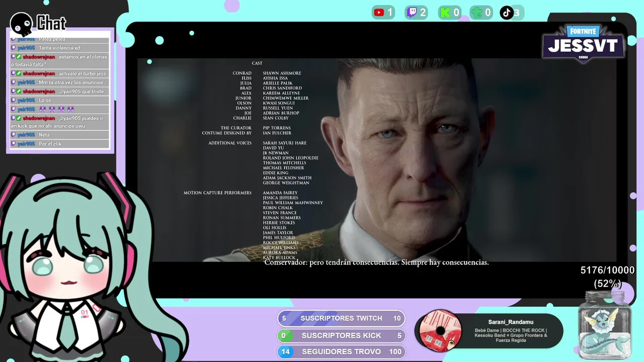Click the CAST heading in credits

[x=257, y=63]
